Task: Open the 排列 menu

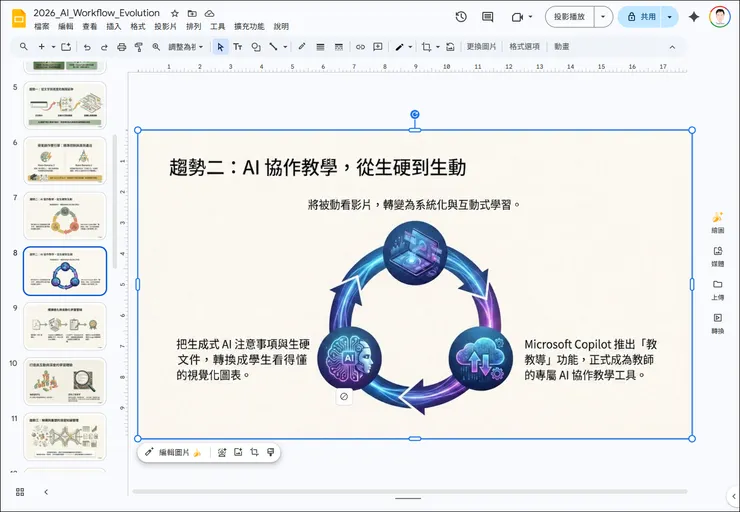Action: pos(193,26)
